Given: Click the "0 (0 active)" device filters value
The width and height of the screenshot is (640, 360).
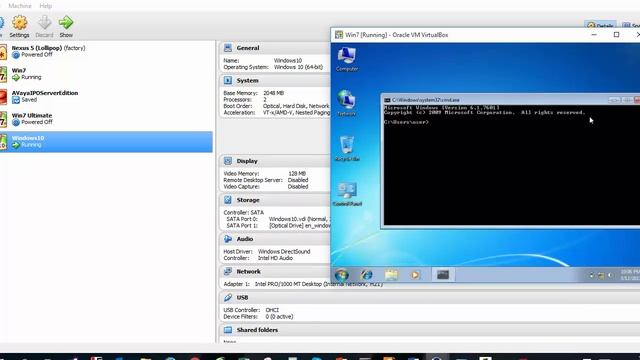Looking at the screenshot, I should pos(279,316).
